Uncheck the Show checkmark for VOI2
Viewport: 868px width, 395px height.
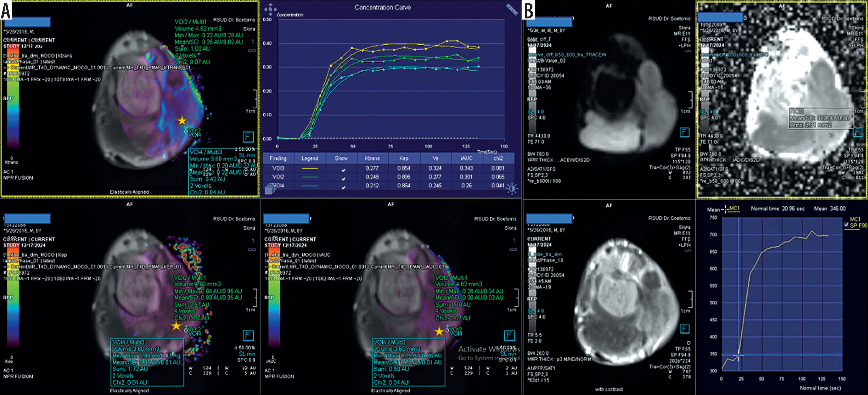pos(343,178)
